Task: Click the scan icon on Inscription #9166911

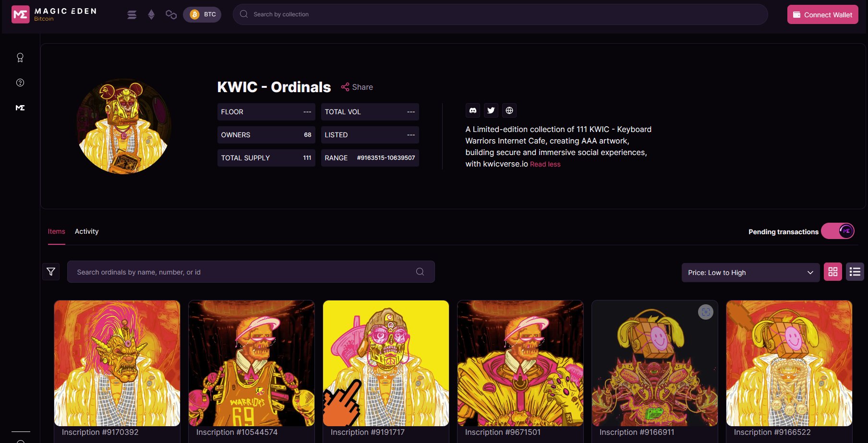Action: [x=706, y=312]
